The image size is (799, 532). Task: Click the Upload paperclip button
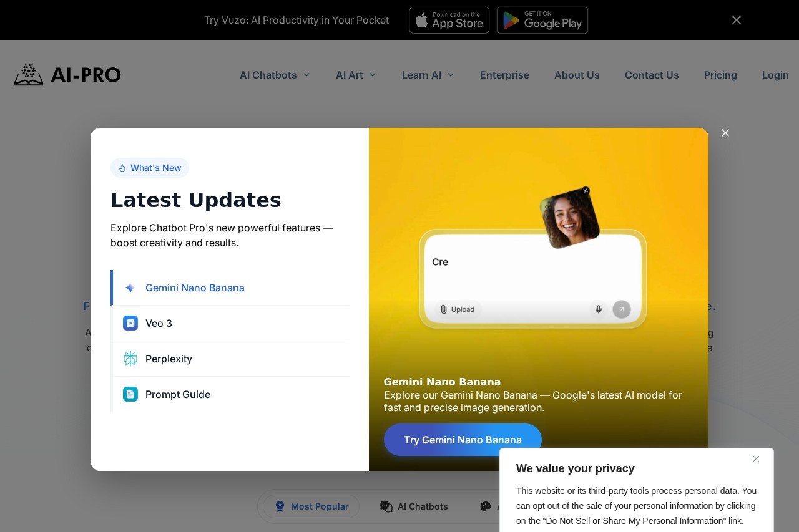458,309
